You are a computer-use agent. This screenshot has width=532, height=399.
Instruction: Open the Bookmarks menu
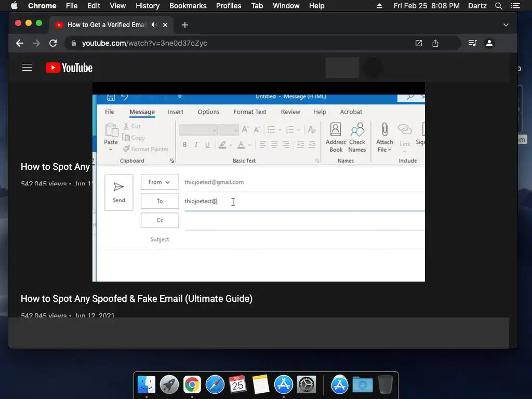point(188,6)
